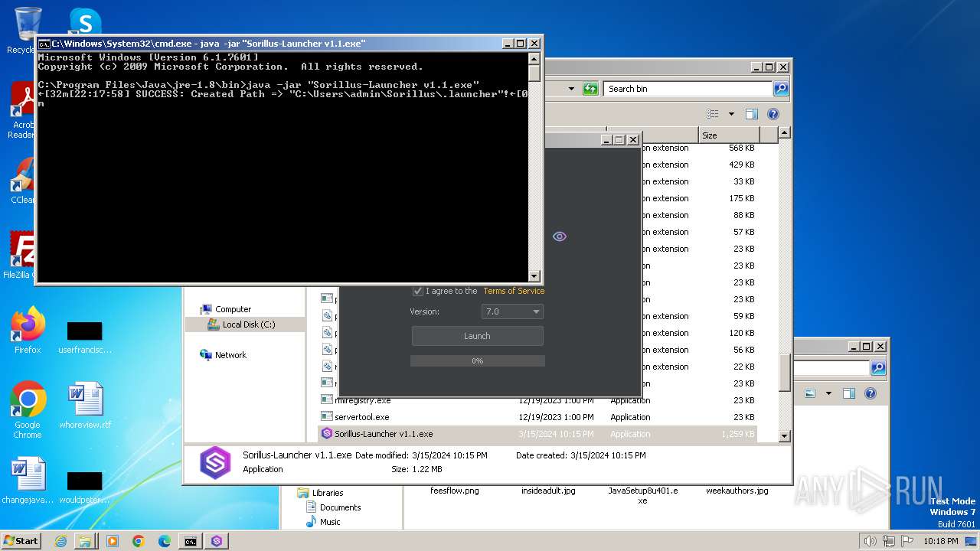Select whoreview.rtf desktop file

[85, 406]
